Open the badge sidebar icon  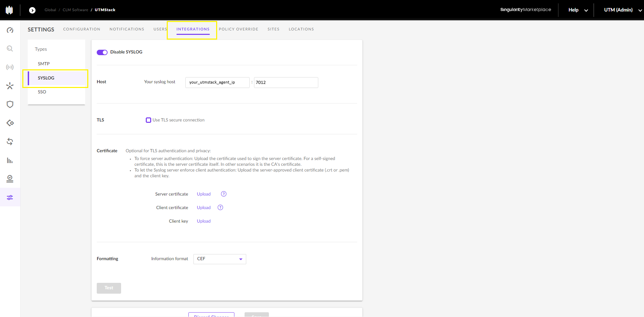click(10, 179)
